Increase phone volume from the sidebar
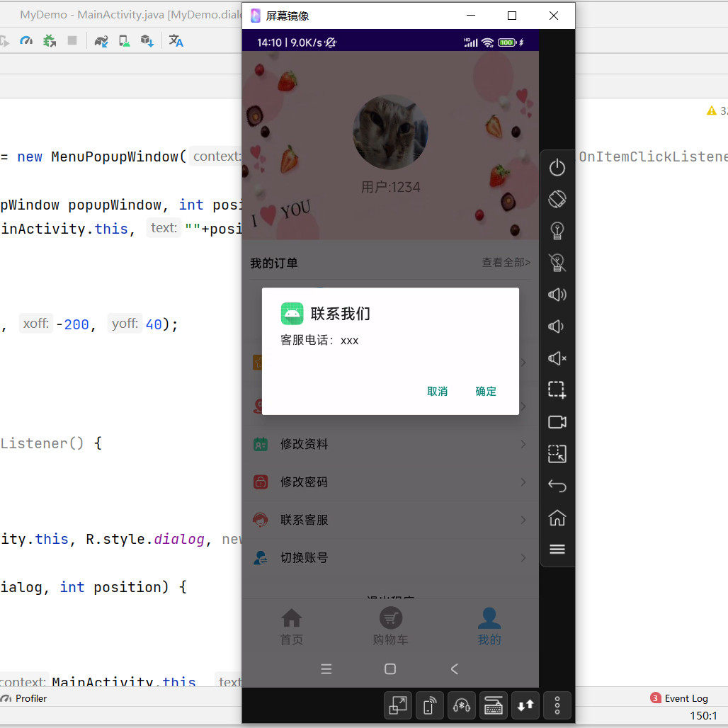This screenshot has height=728, width=728. point(557,295)
